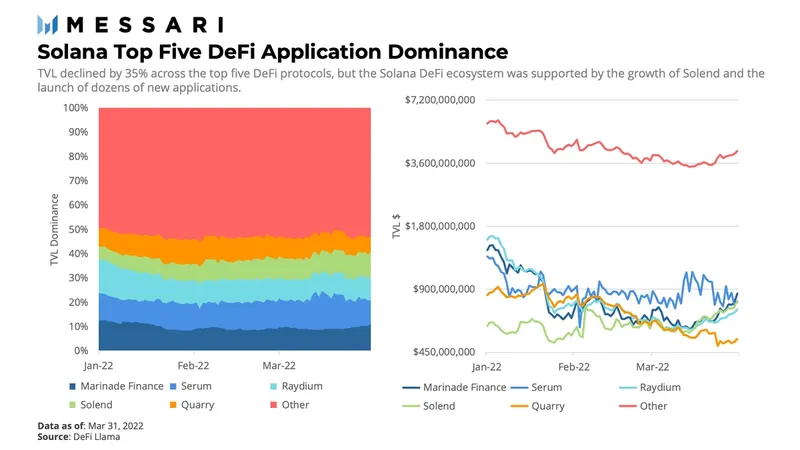Image resolution: width=800 pixels, height=450 pixels.
Task: Click the 70% tick on the dominance axis
Action: [x=78, y=181]
